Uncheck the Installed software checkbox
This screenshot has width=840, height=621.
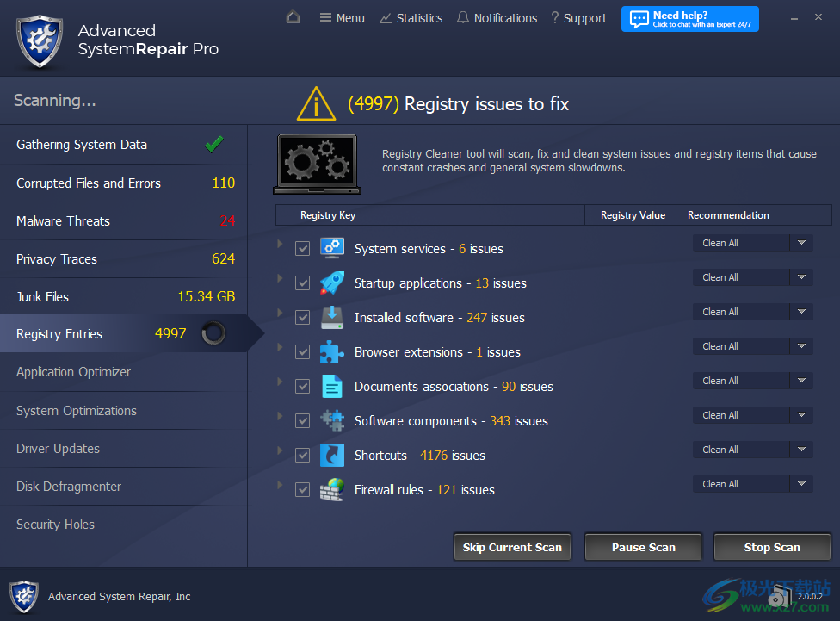[303, 318]
